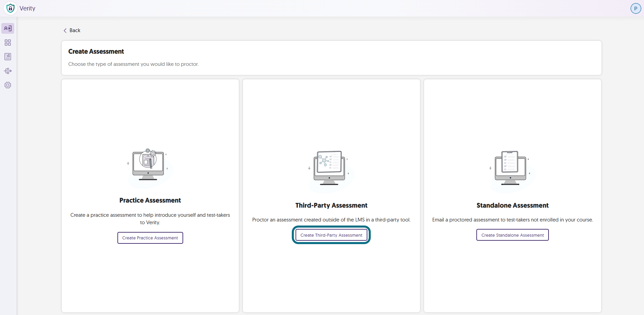644x315 pixels.
Task: Click Create Practice Assessment button
Action: click(x=150, y=238)
